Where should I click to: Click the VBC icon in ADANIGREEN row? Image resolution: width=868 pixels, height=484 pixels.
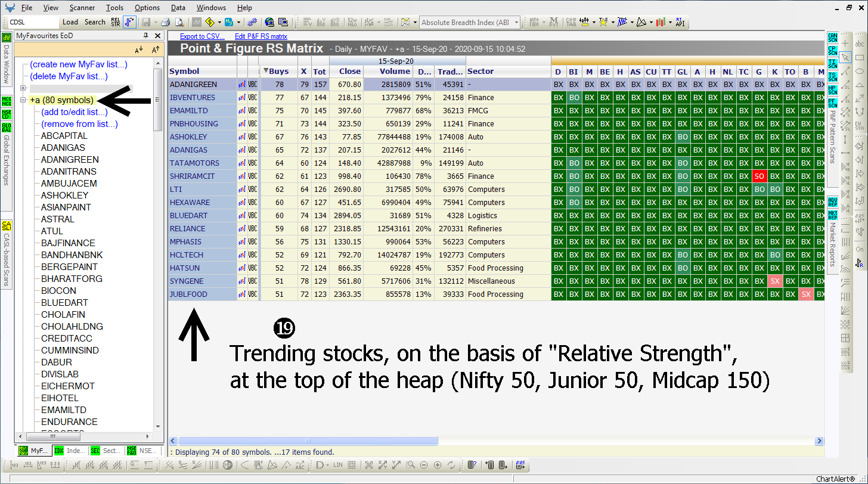[253, 85]
